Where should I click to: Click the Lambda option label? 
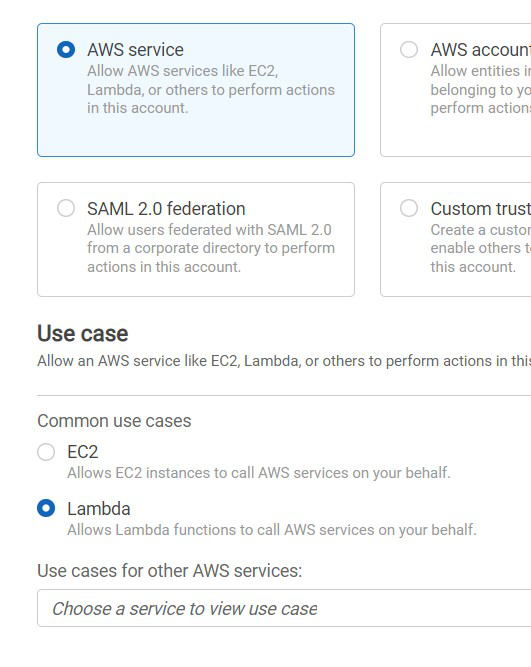tap(99, 509)
